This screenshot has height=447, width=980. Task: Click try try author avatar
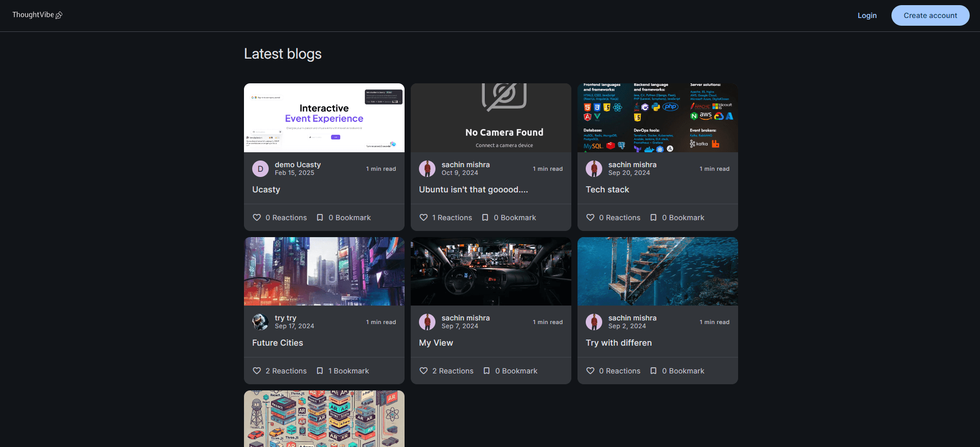pos(260,322)
